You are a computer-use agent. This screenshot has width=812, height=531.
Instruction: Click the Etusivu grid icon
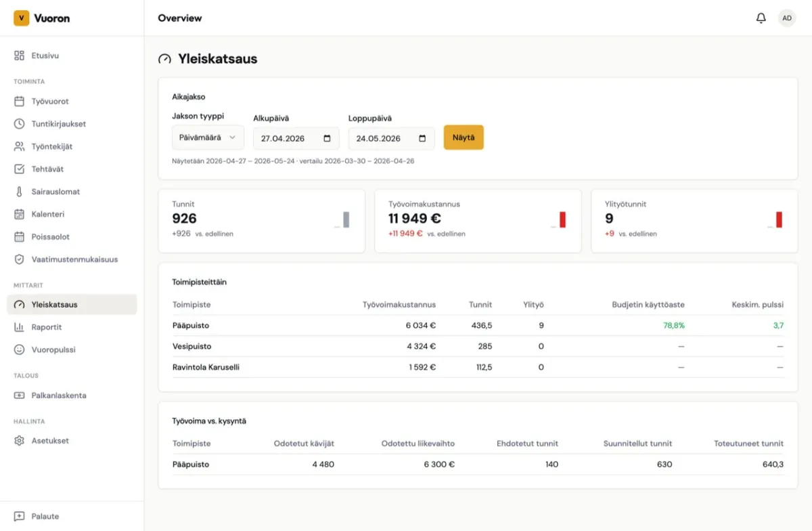point(19,56)
